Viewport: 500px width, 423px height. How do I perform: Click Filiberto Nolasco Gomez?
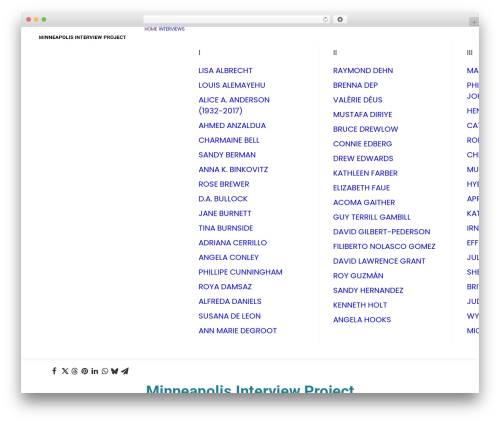(x=384, y=247)
